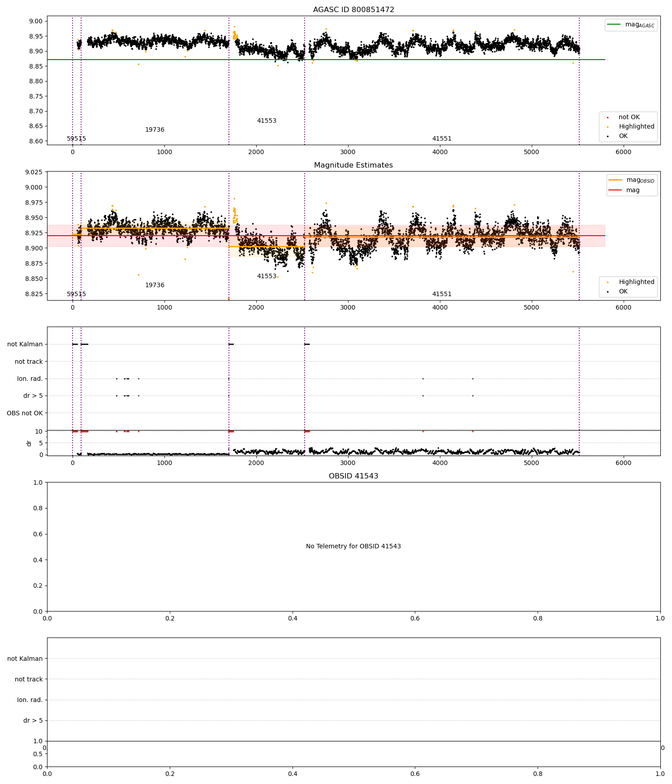672x784 pixels.
Task: Click the 'Highlighted' legend entry in top plot
Action: pyautogui.click(x=637, y=127)
